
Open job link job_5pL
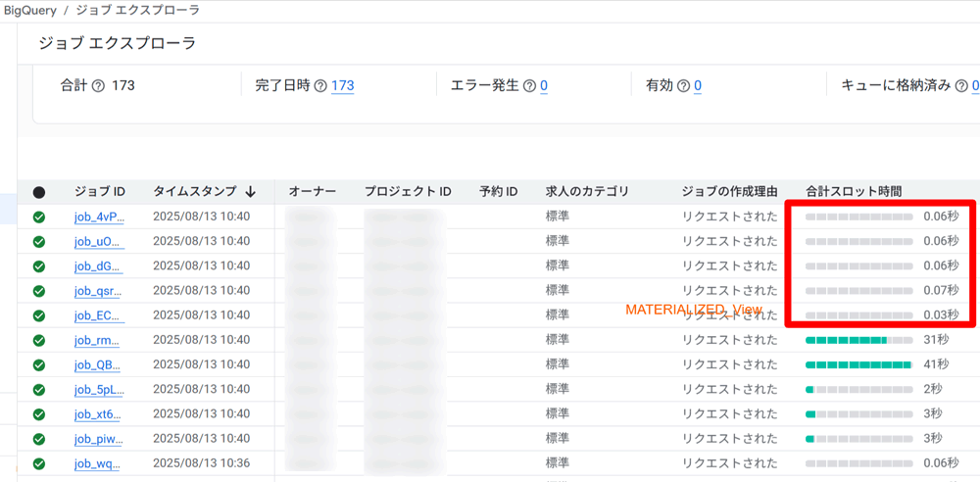[x=99, y=390]
